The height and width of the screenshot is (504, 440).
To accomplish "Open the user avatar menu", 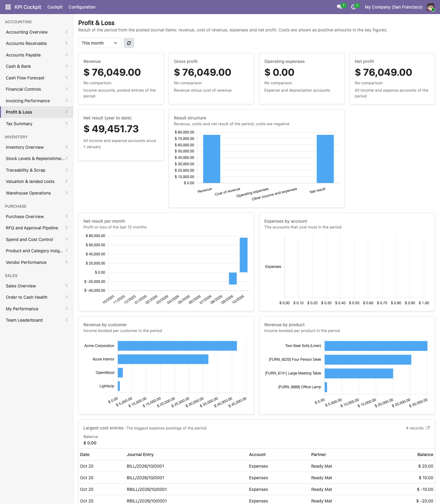I will click(x=431, y=7).
